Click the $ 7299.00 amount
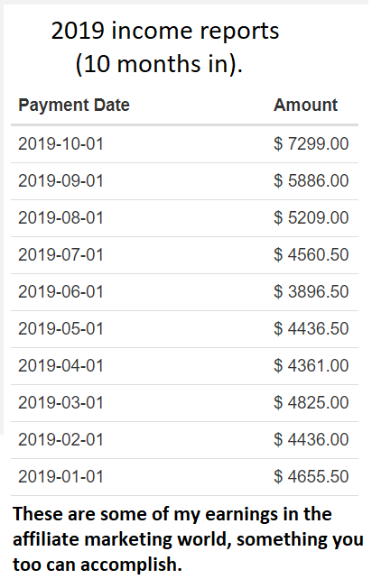This screenshot has width=372, height=588. (312, 144)
